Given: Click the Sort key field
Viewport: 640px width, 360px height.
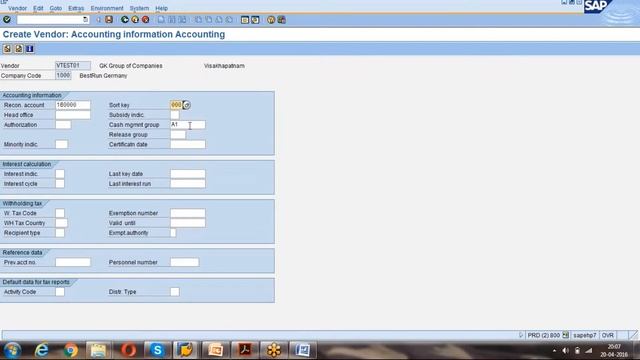Looking at the screenshot, I should (x=176, y=105).
